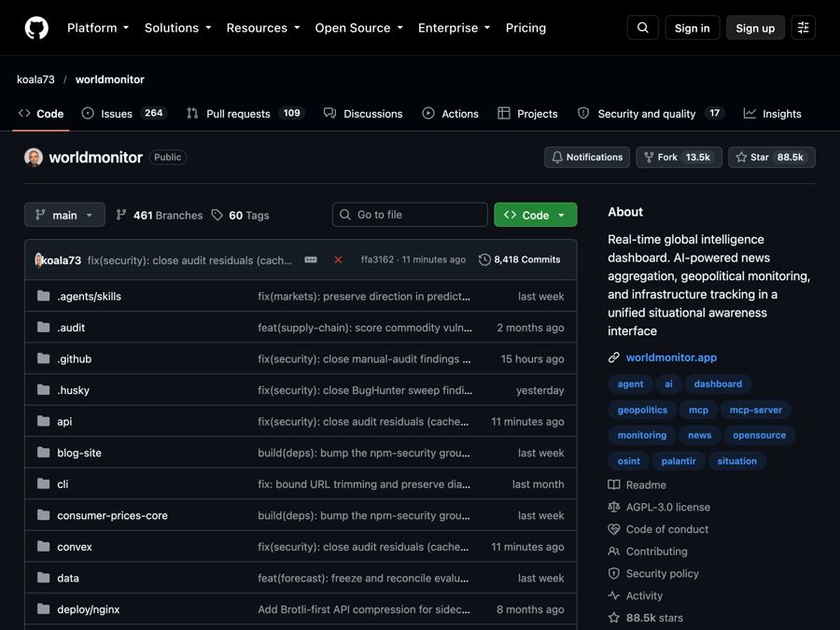The image size is (840, 630).
Task: Click the koala73 owner avatar beside repo title
Action: pos(34,158)
